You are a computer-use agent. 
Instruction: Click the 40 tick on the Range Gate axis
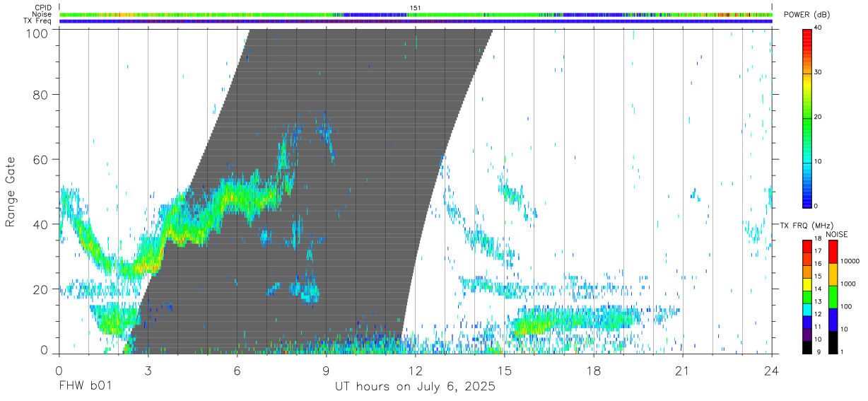coord(41,225)
